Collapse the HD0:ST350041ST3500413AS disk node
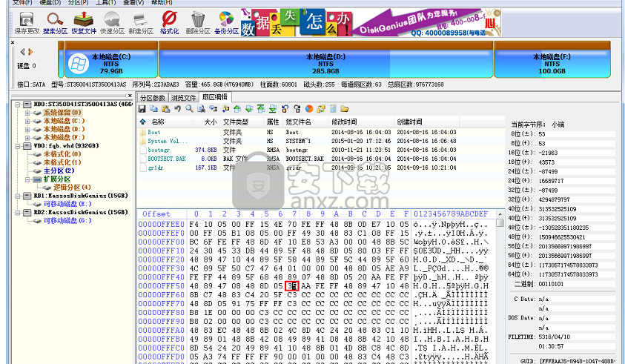The width and height of the screenshot is (625, 364). coord(18,105)
